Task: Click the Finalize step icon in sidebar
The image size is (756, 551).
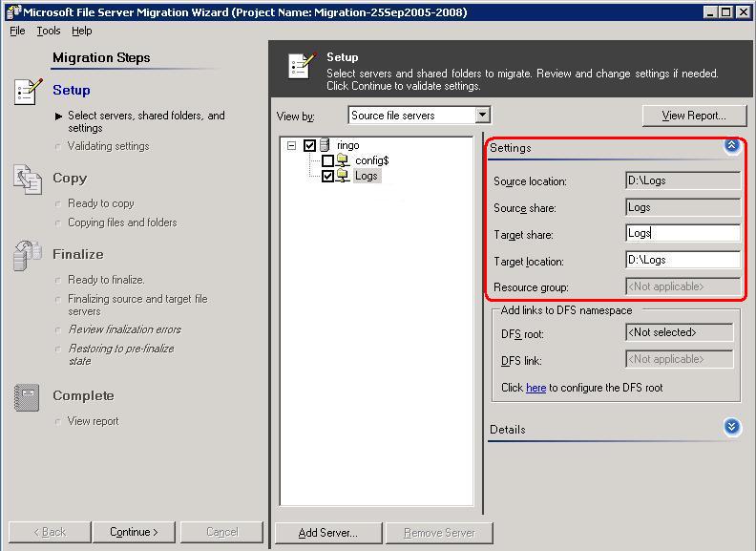Action: 28,255
